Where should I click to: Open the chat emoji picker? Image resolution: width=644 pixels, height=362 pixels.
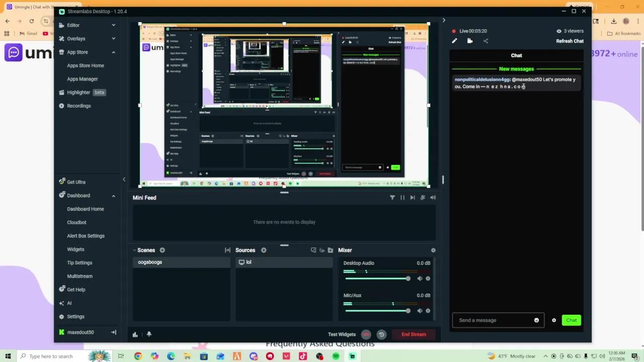point(536,320)
